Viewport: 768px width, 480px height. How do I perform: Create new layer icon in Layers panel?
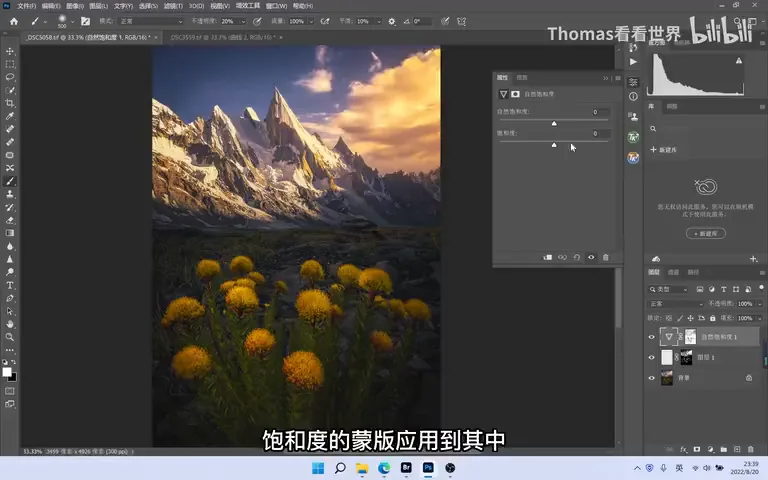(737, 449)
